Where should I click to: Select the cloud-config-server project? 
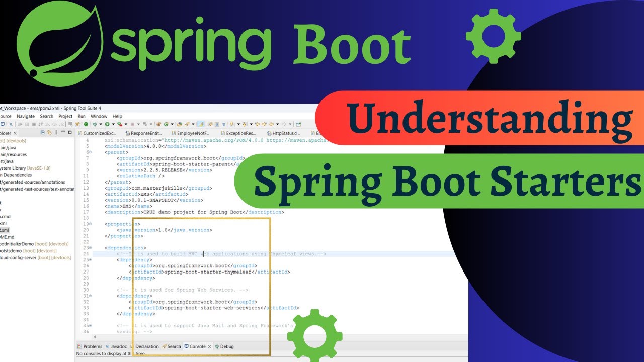coord(35,257)
